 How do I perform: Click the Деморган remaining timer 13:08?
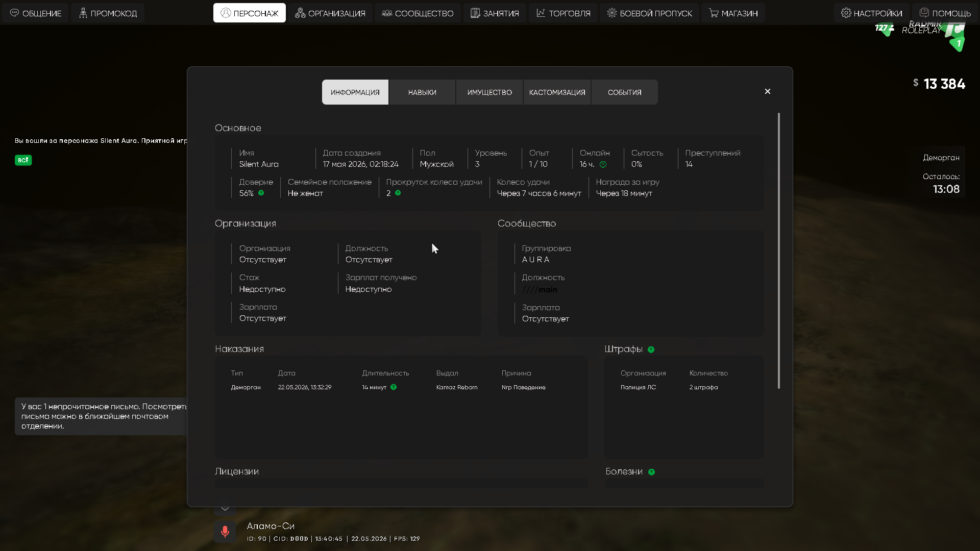(x=946, y=189)
